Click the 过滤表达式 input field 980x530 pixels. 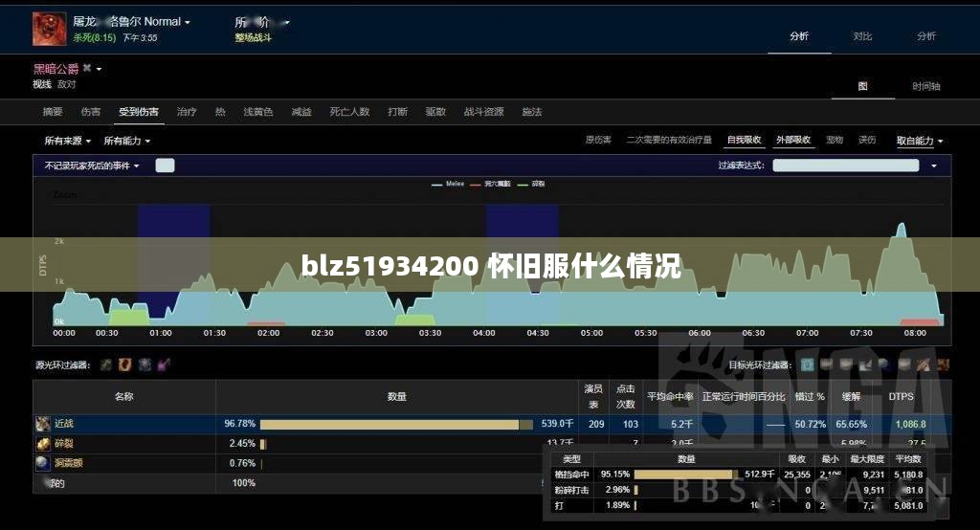pyautogui.click(x=846, y=166)
